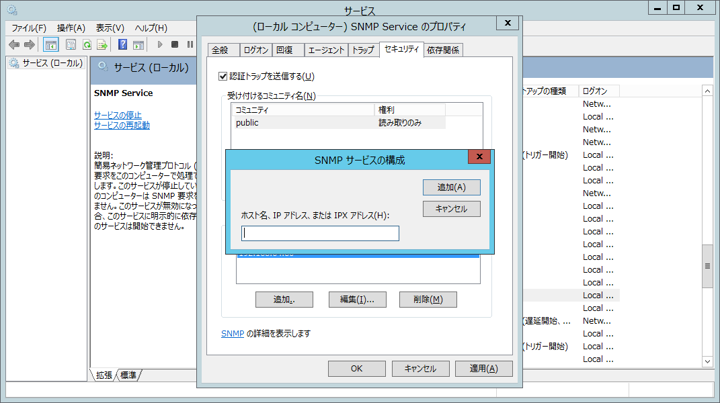Click the Services window app icon

[12, 10]
